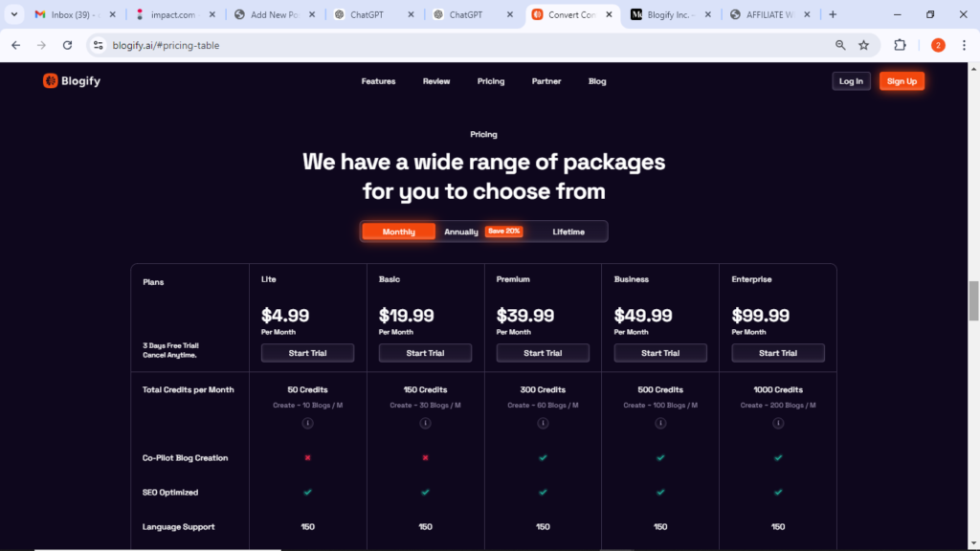This screenshot has height=551, width=980.
Task: Expand the tab search dropdown arrow
Action: 13,14
